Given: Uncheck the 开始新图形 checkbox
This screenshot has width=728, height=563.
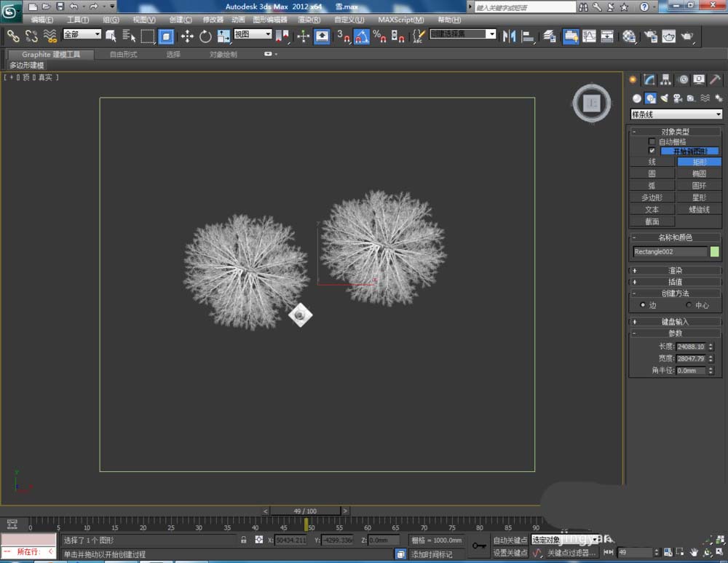Looking at the screenshot, I should click(x=652, y=151).
